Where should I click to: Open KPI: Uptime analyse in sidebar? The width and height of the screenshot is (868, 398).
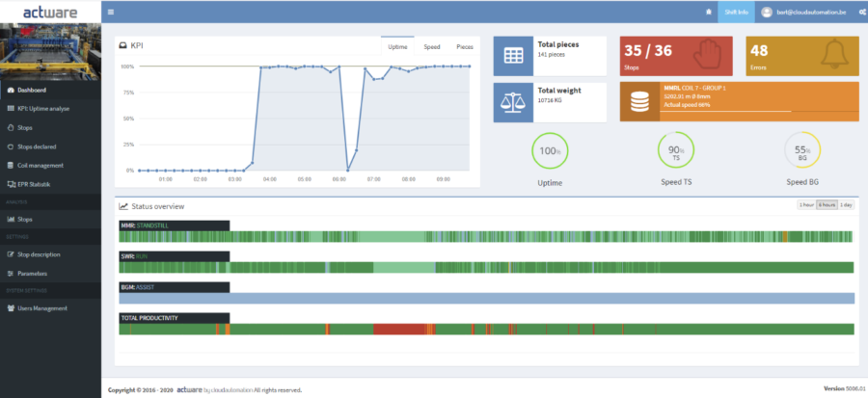click(x=43, y=108)
